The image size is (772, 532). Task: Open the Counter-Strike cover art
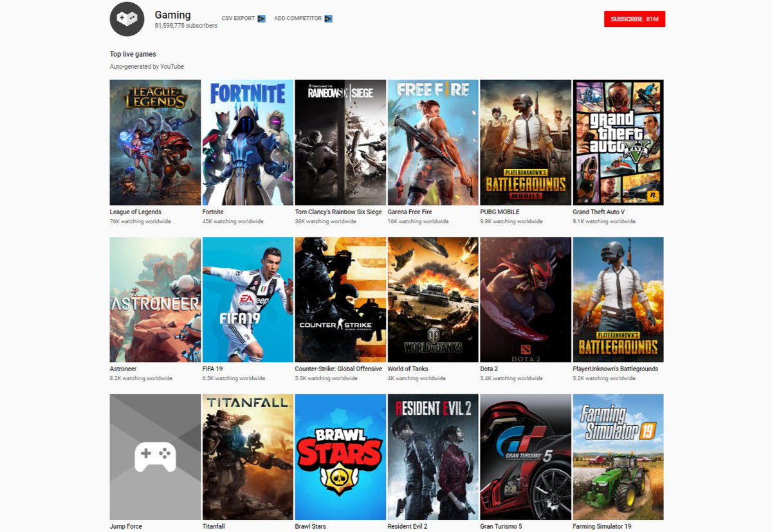coord(340,300)
